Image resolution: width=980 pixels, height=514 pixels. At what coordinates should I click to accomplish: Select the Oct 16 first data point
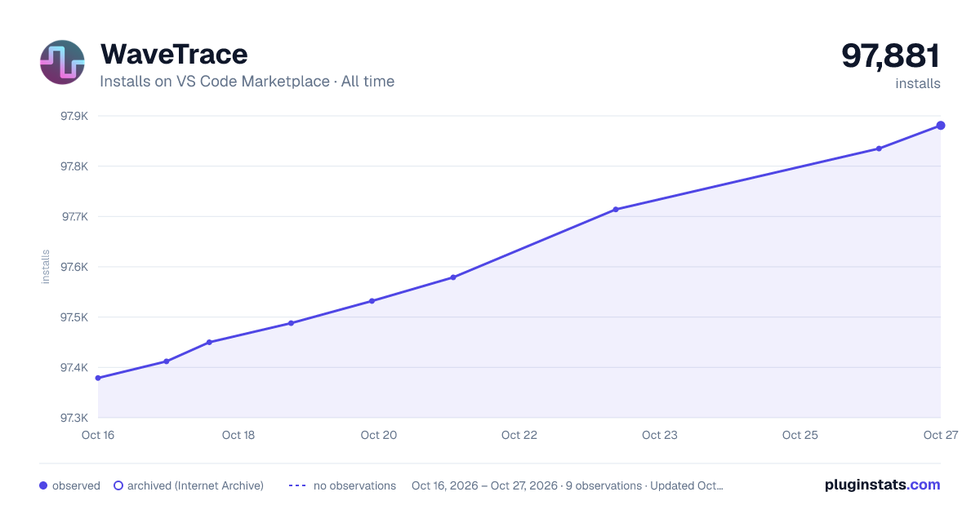click(98, 378)
